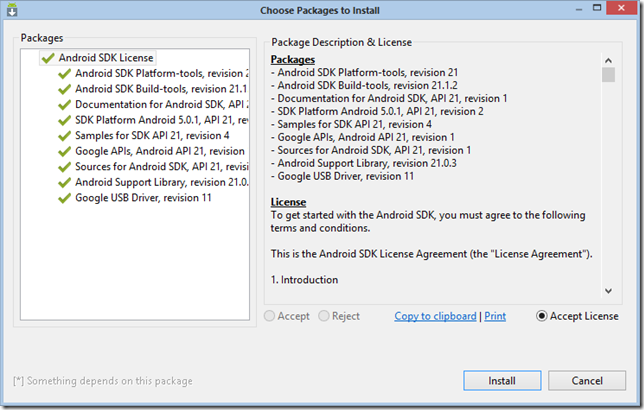Click checkmark icon for Android SDK Platform-tools
The image size is (644, 410).
click(64, 74)
